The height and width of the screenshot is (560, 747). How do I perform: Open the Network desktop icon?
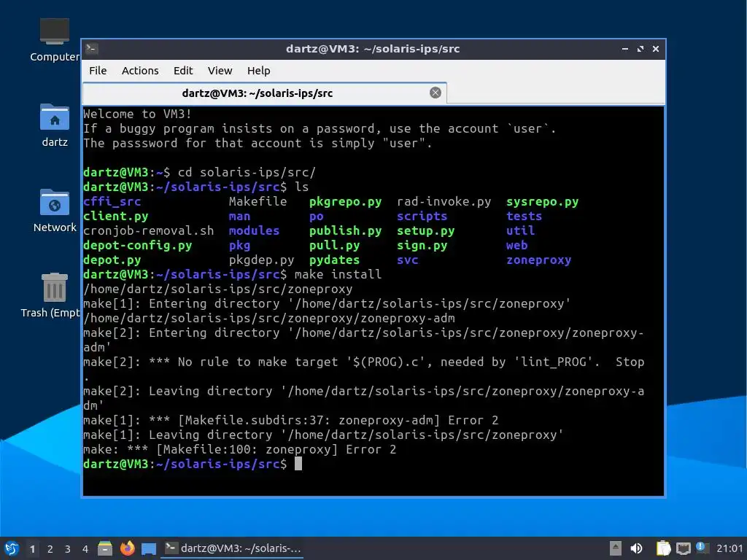coord(54,211)
